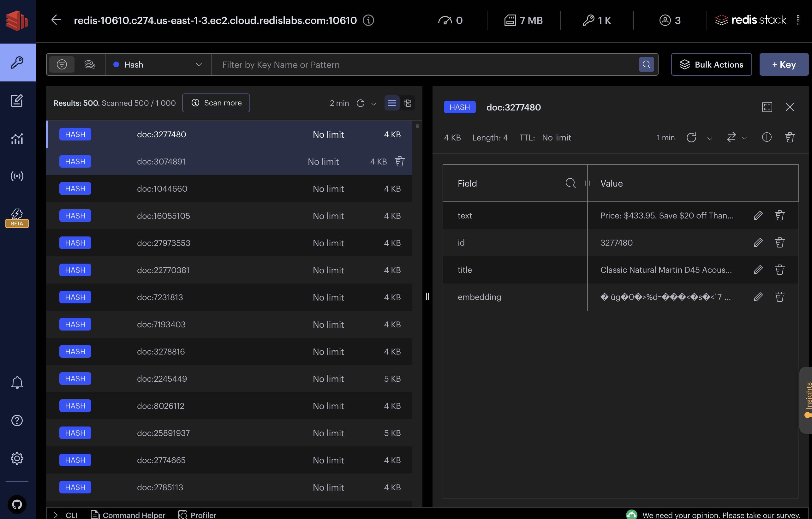Open the notification bell
This screenshot has height=519, width=812.
[17, 383]
